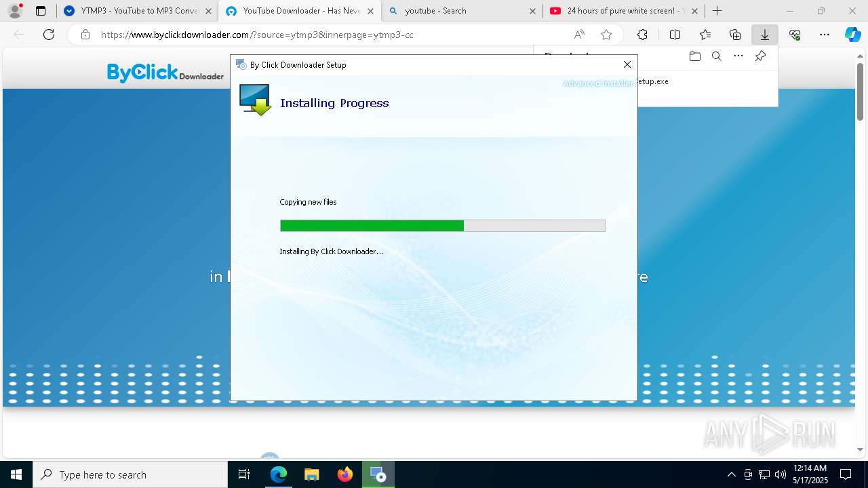
Task: Open the Copilot sidebar
Action: coord(852,35)
